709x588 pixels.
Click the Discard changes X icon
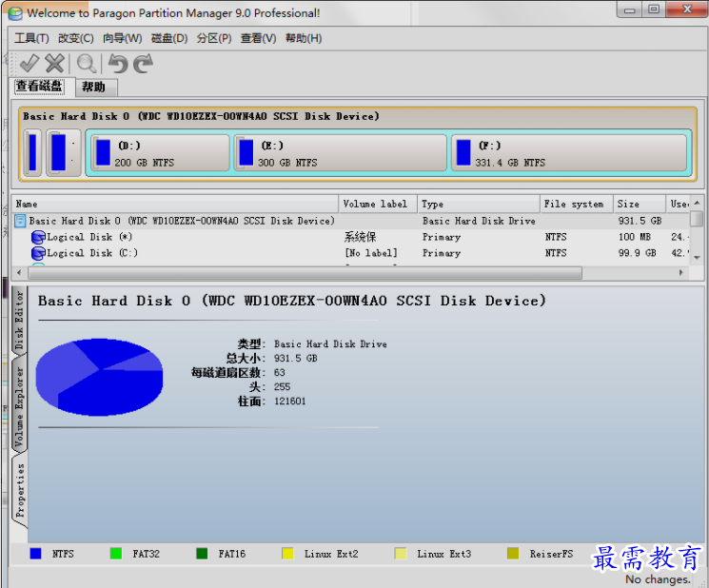54,64
